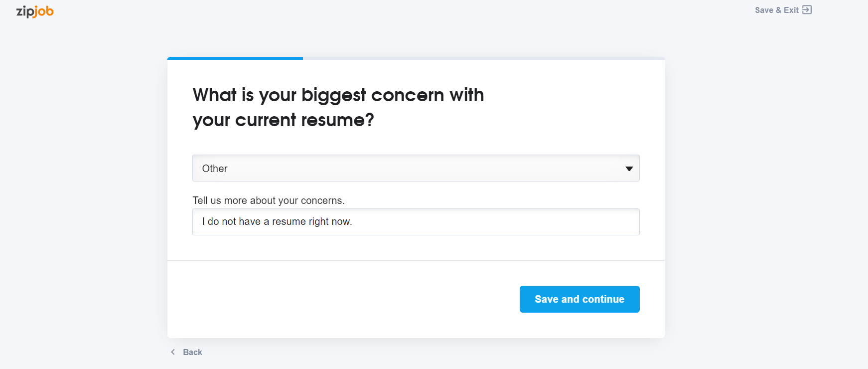Click the "zip" part of the logo

click(x=25, y=11)
